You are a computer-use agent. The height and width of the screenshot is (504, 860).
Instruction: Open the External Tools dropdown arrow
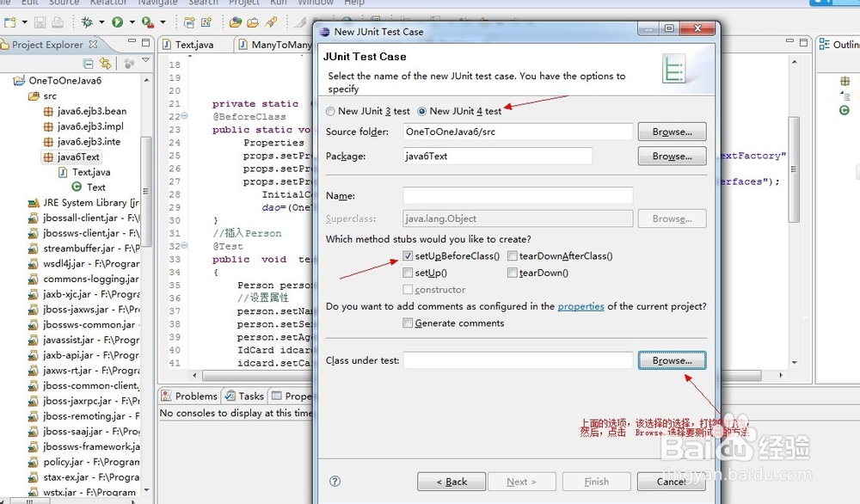click(x=163, y=22)
